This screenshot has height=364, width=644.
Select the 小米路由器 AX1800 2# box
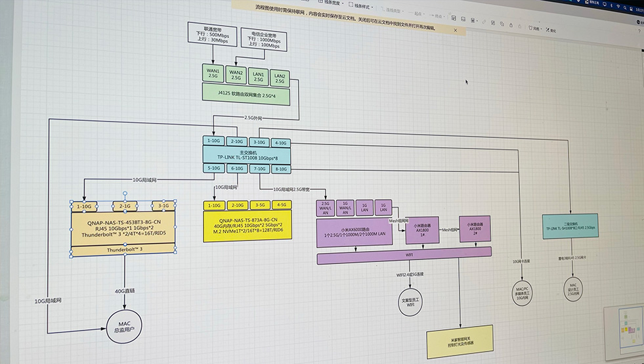point(475,229)
